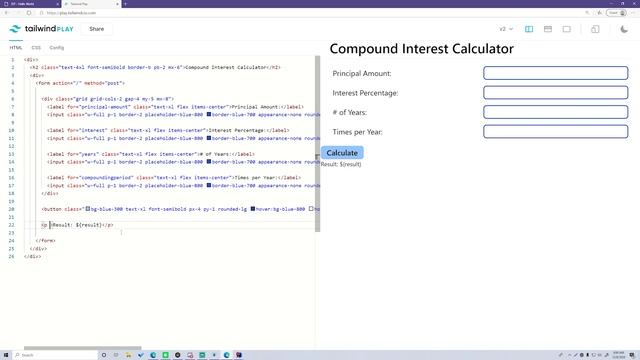Open the Windows Start menu
The image size is (640, 360).
6,355
